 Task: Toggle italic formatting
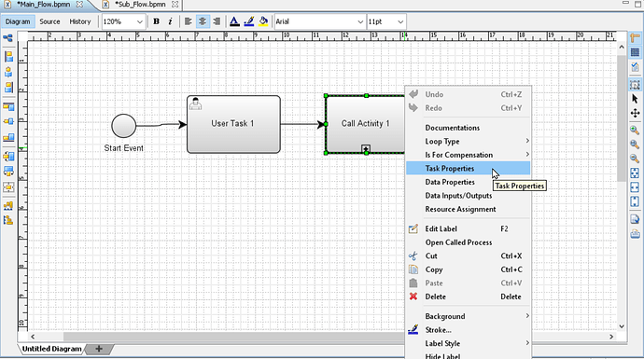(171, 21)
